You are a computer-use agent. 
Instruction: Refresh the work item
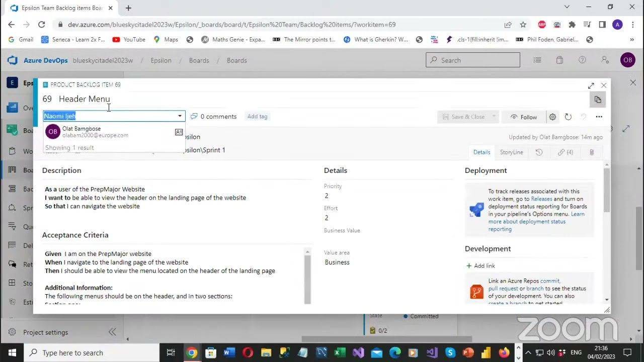(x=568, y=117)
